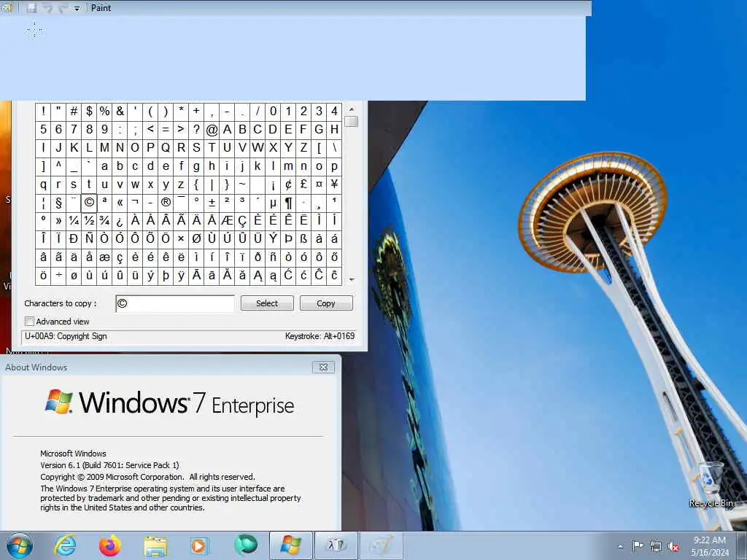Select the ¢ cent sign cell

[288, 184]
